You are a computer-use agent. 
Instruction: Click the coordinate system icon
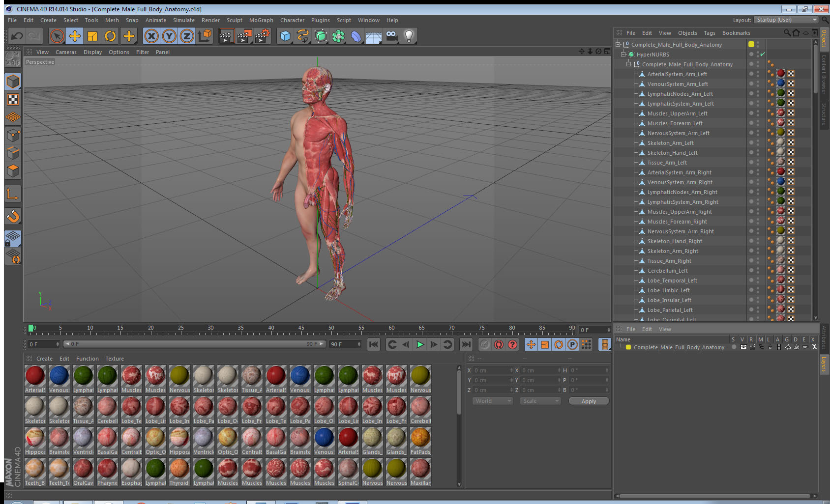(x=205, y=36)
